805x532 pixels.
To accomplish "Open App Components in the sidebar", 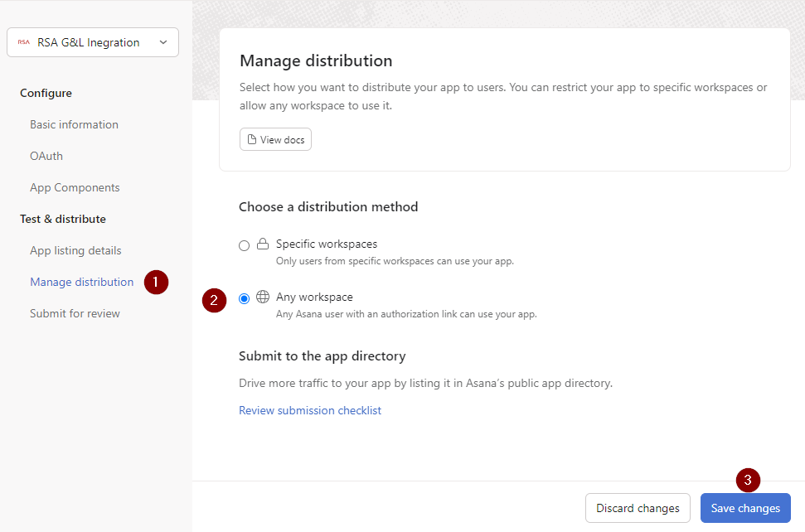I will click(75, 188).
